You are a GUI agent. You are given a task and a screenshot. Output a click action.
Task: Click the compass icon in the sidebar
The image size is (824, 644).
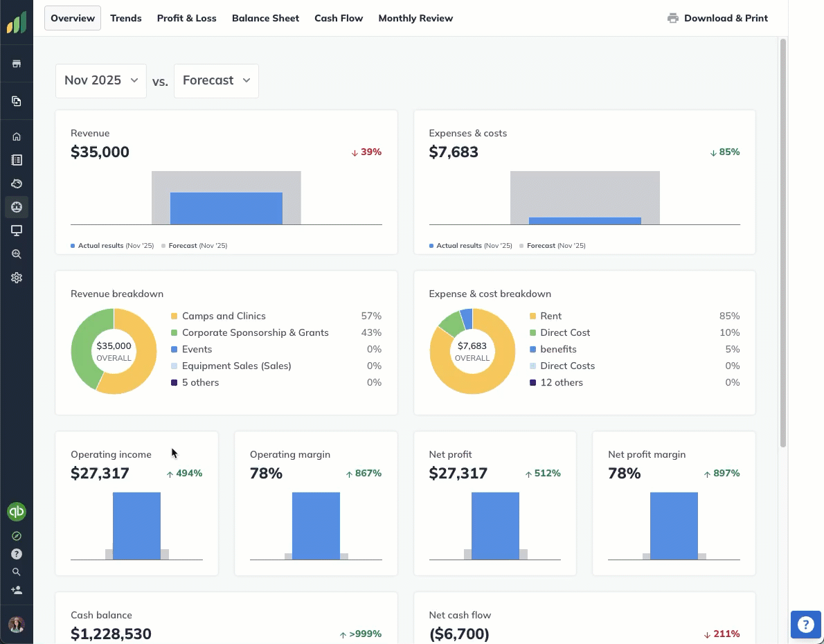(17, 536)
